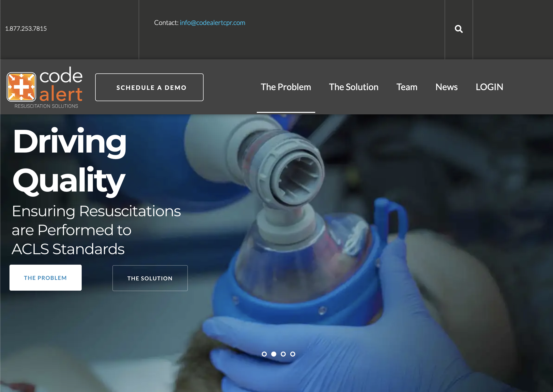Click the outlined THE SOLUTION hero button

[150, 278]
